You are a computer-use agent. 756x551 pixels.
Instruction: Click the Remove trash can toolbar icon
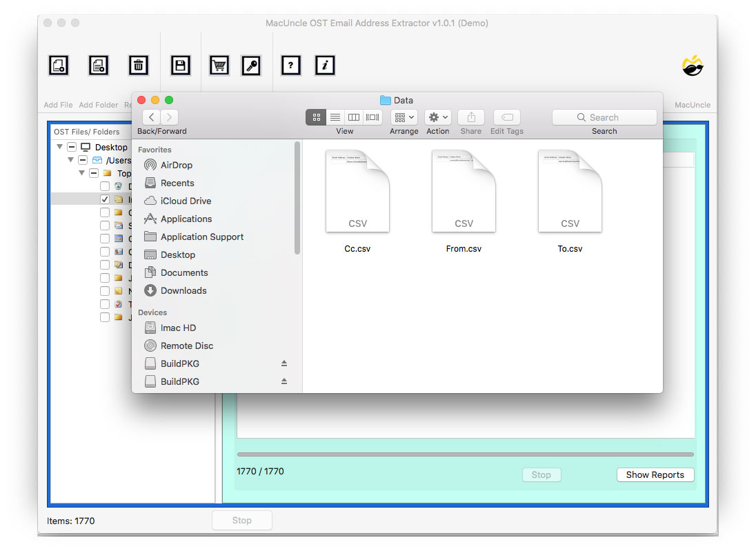point(139,65)
